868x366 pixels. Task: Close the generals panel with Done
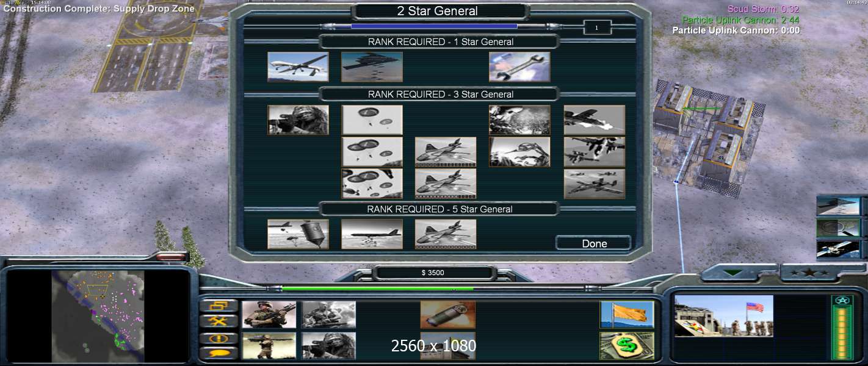tap(593, 243)
